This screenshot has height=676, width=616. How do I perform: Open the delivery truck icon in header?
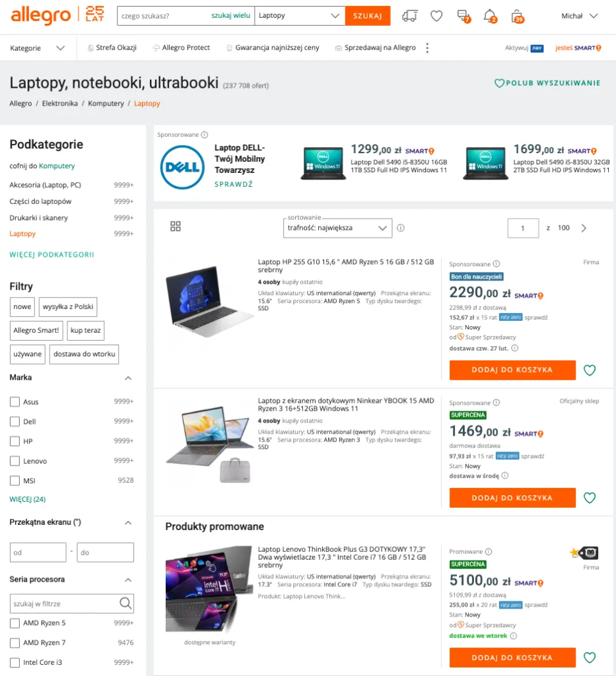(409, 16)
